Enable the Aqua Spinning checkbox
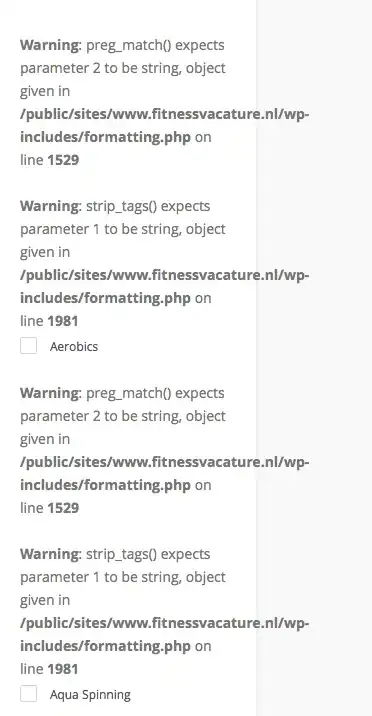372x716 pixels. coord(28,694)
